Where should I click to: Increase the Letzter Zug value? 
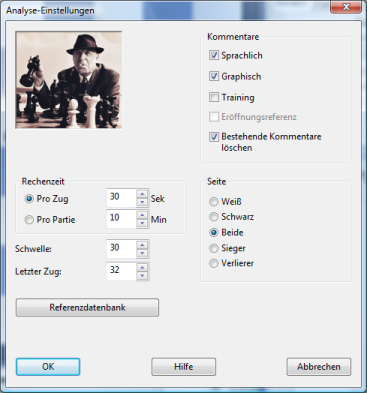click(142, 267)
